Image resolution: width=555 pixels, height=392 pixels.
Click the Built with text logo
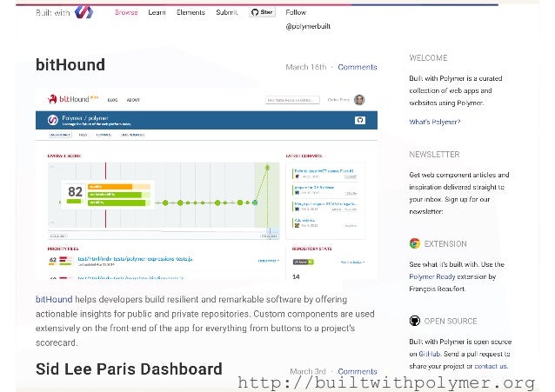tap(53, 13)
